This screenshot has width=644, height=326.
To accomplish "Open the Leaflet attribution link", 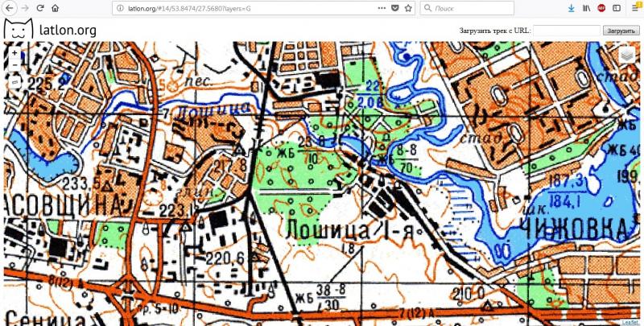I will pos(629,322).
